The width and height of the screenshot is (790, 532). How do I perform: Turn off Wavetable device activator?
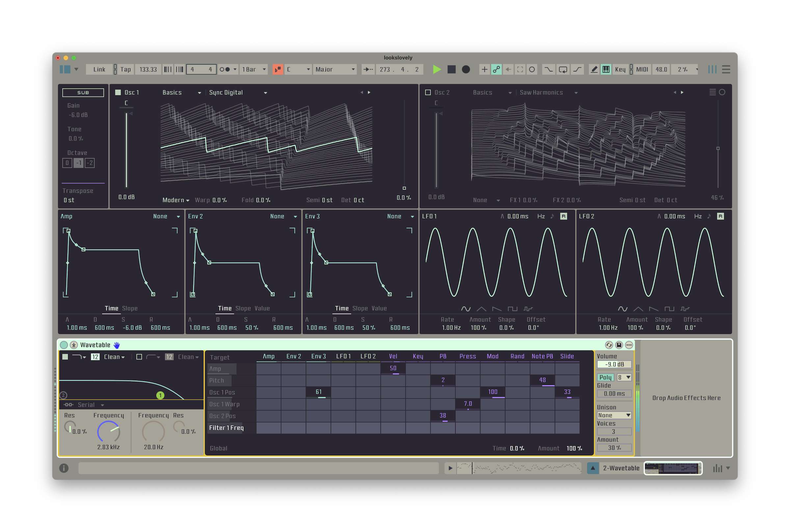pyautogui.click(x=64, y=345)
